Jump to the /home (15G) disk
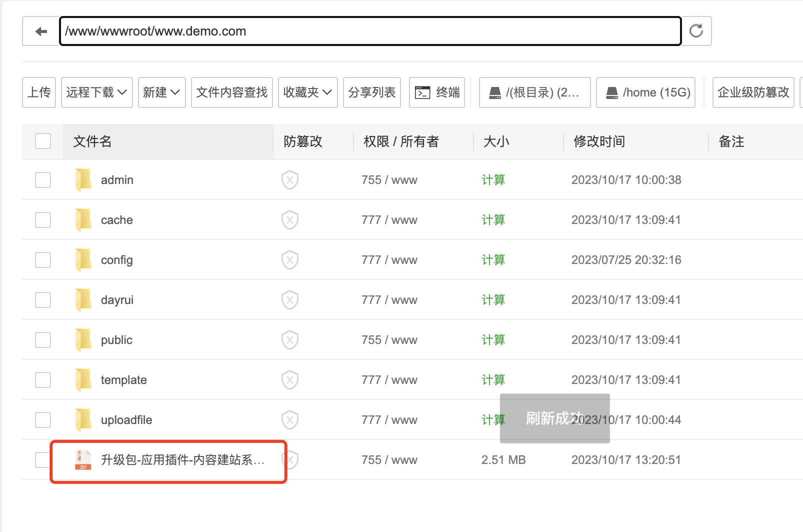Screen dimensions: 803x532 (x=646, y=92)
